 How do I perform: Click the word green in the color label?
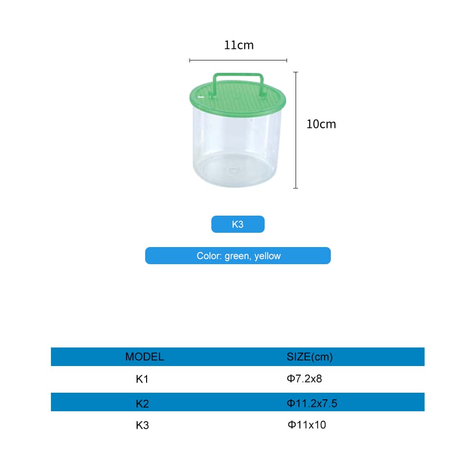pos(237,256)
